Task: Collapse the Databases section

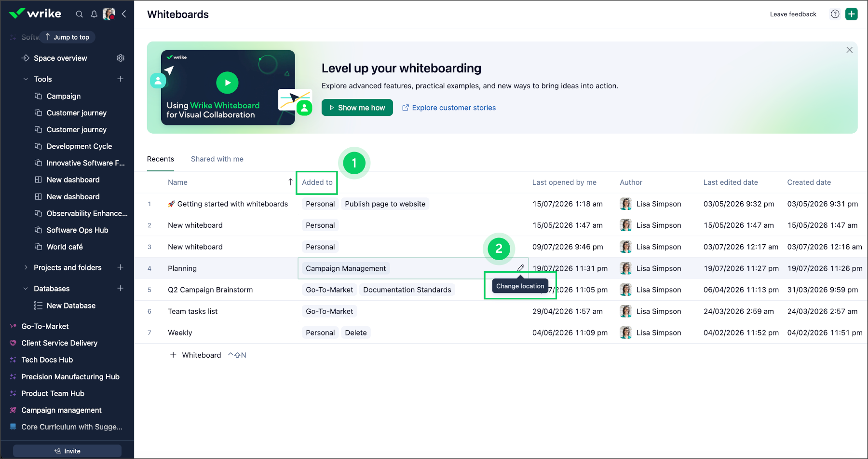Action: point(26,289)
